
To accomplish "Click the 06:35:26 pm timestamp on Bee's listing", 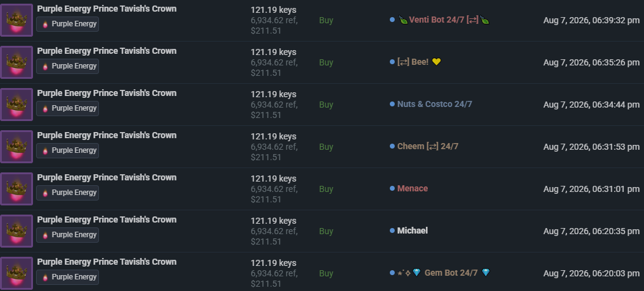I will pos(591,62).
